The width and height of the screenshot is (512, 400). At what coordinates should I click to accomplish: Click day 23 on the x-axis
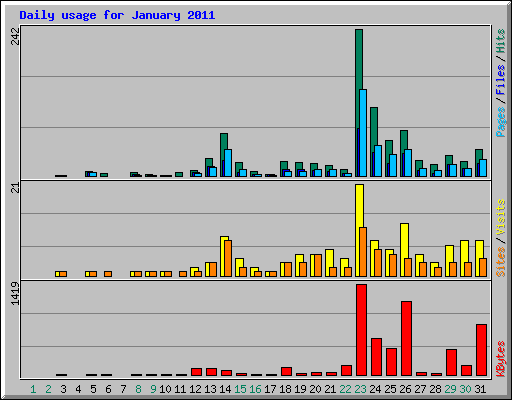(x=360, y=389)
